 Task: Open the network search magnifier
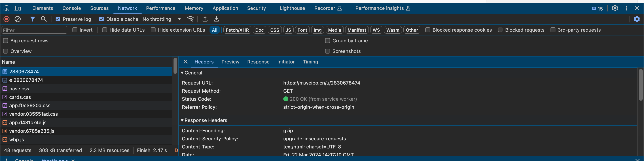pos(44,19)
